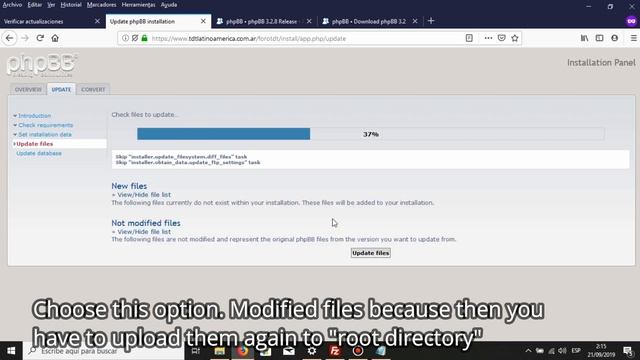Open the Archivo menu
Screen dimensions: 640x360
[12, 5]
